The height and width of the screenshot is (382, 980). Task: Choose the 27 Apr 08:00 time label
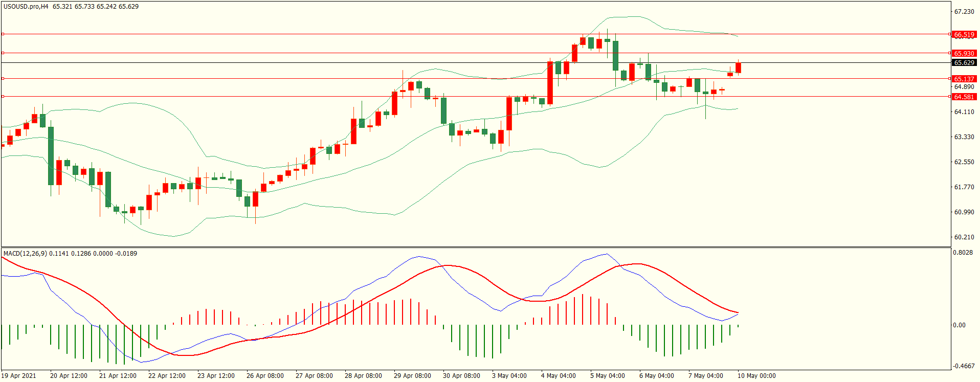click(x=314, y=375)
